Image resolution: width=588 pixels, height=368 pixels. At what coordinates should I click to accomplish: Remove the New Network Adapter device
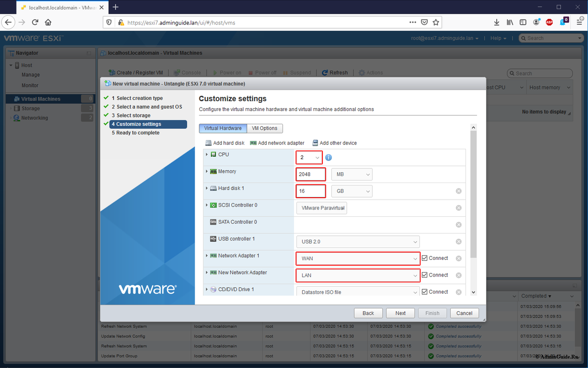[459, 275]
